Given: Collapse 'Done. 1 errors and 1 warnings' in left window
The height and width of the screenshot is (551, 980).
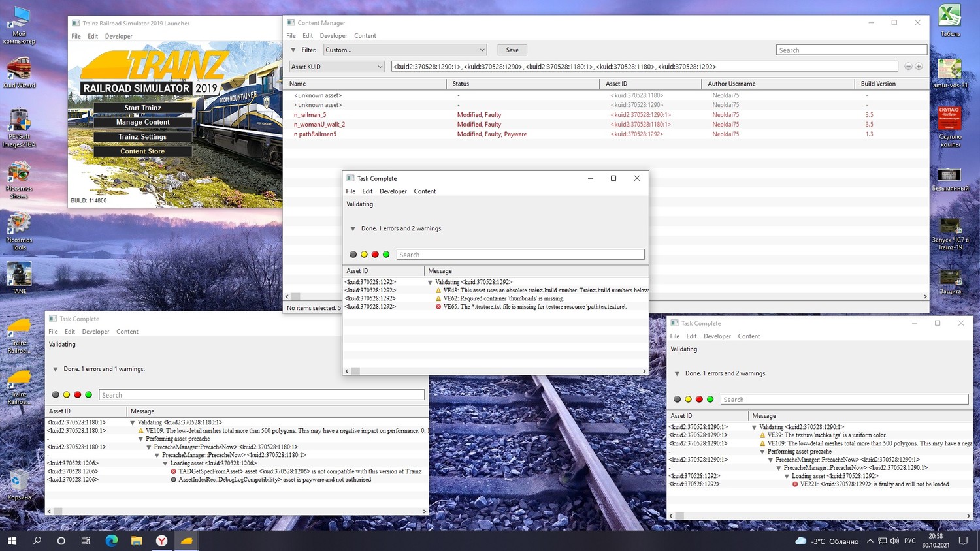Looking at the screenshot, I should click(x=56, y=370).
